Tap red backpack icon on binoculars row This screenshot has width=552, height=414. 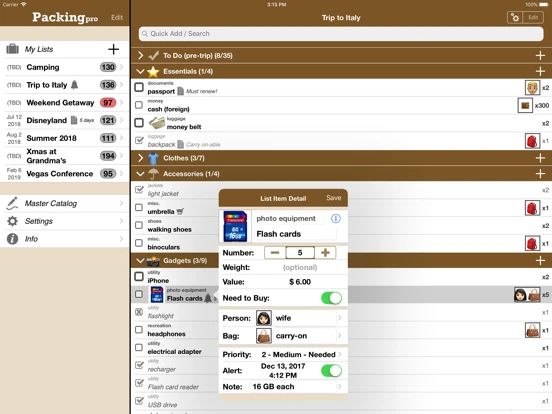(x=532, y=243)
